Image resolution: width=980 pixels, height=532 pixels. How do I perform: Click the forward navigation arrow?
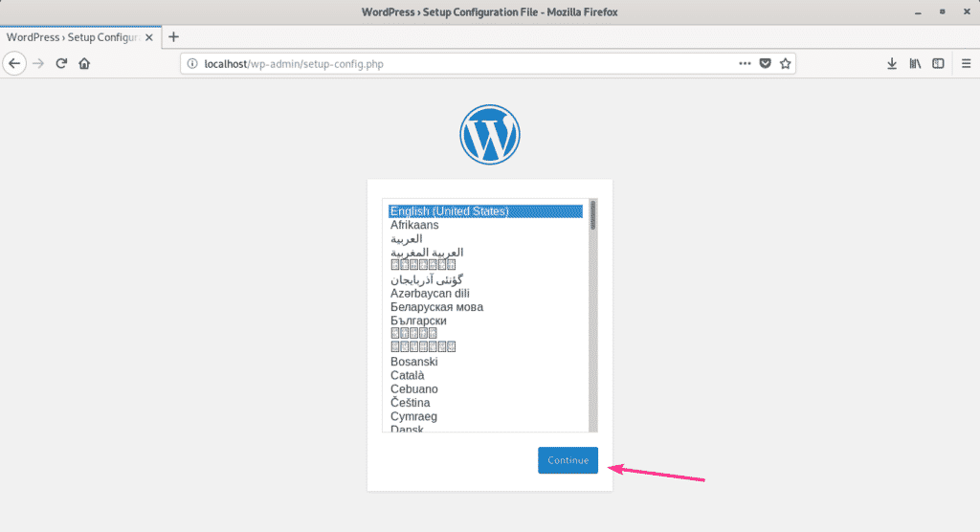coord(38,64)
